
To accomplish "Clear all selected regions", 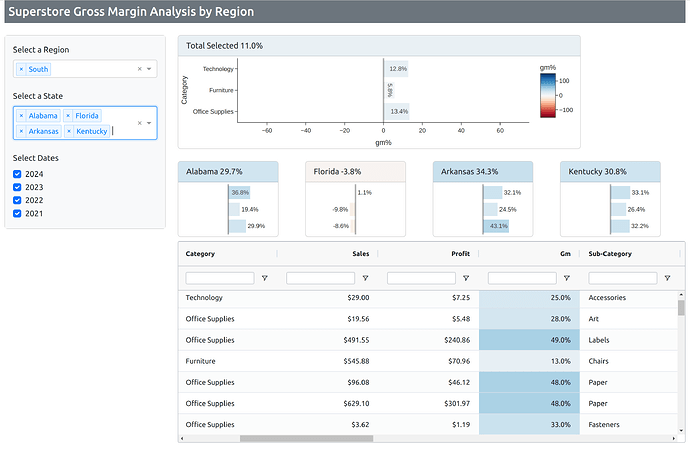I will (x=139, y=69).
